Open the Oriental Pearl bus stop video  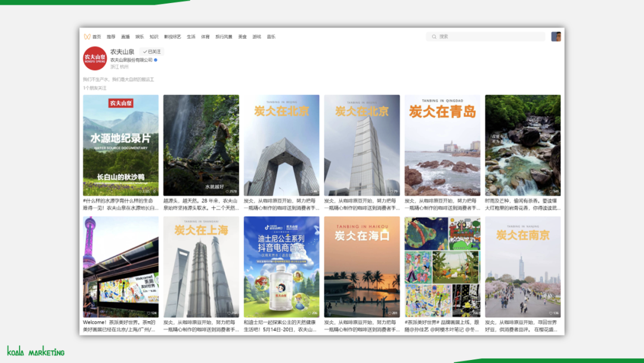point(120,267)
